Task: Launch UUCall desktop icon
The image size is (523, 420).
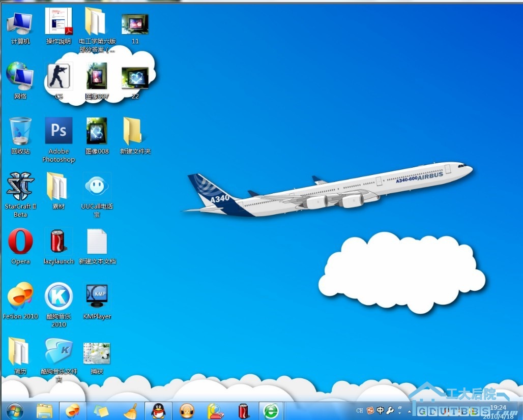Action: point(97,187)
